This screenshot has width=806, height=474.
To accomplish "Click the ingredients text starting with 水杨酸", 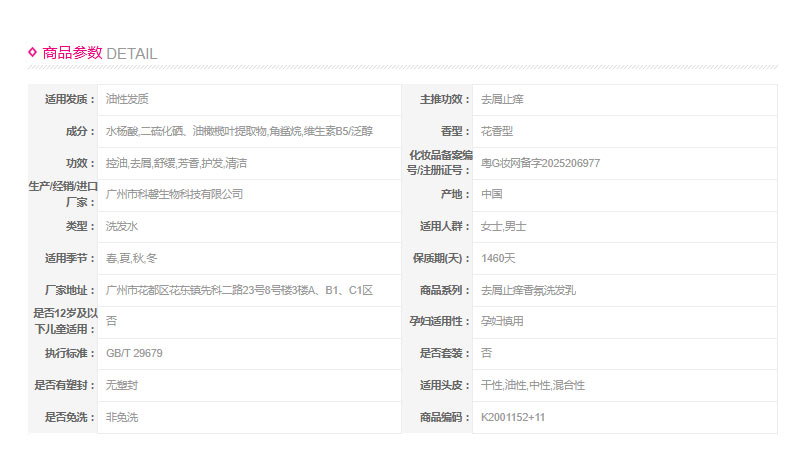I will pos(238,132).
